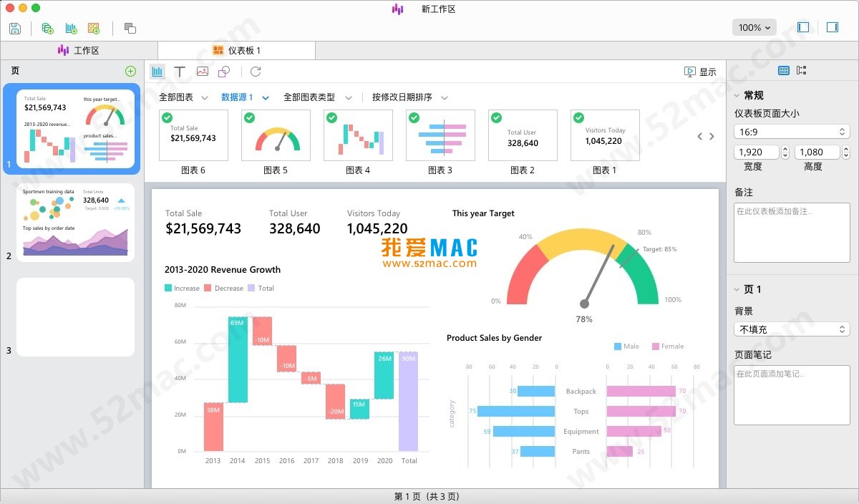Image resolution: width=859 pixels, height=504 pixels.
Task: Toggle the green check on 图表 3
Action: [x=414, y=117]
